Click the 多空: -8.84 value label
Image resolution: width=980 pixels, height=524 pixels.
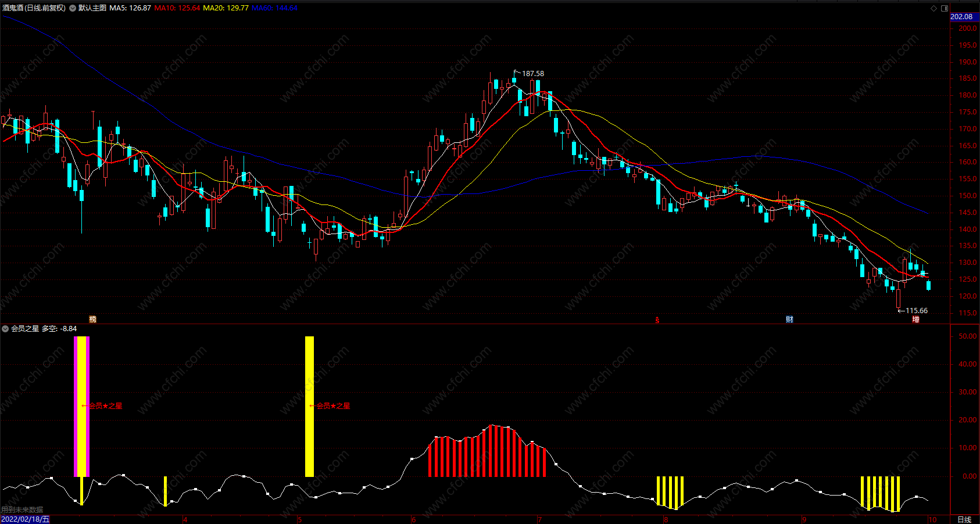point(59,329)
